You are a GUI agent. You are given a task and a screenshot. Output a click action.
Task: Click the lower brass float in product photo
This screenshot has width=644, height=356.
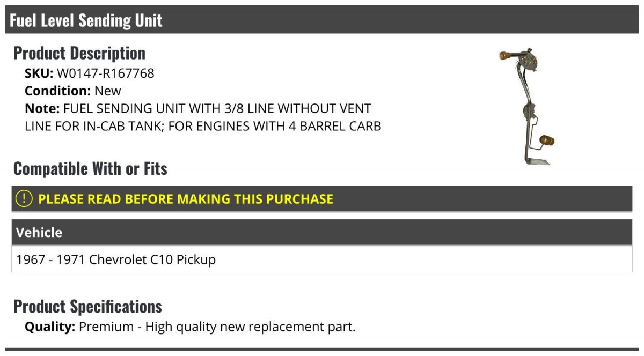pyautogui.click(x=545, y=140)
